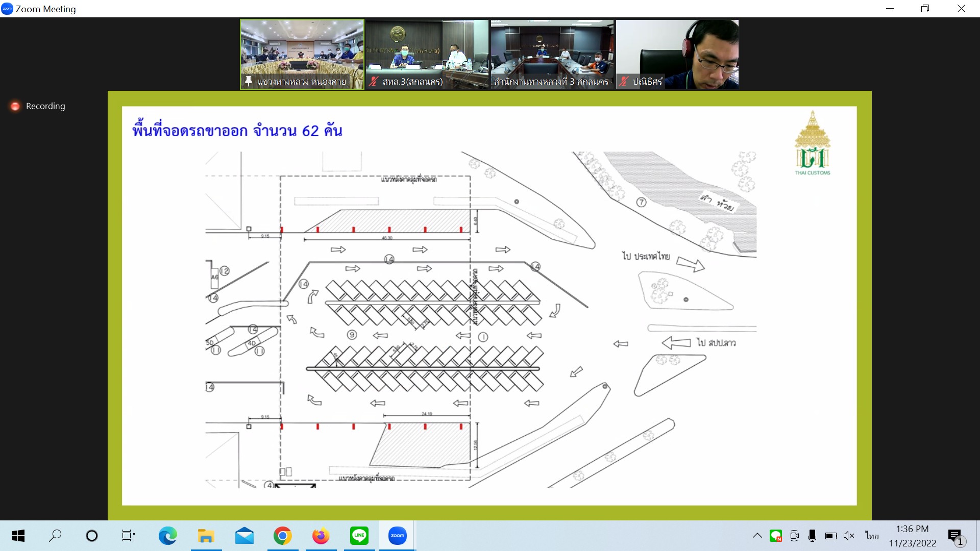Toggle the muted speaker volume tray icon
Viewport: 980px width, 551px height.
click(x=849, y=536)
